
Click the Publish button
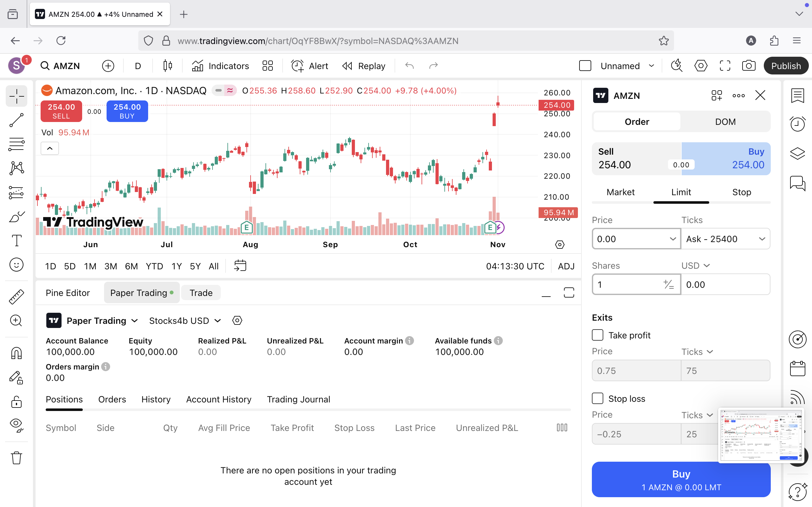coord(786,66)
